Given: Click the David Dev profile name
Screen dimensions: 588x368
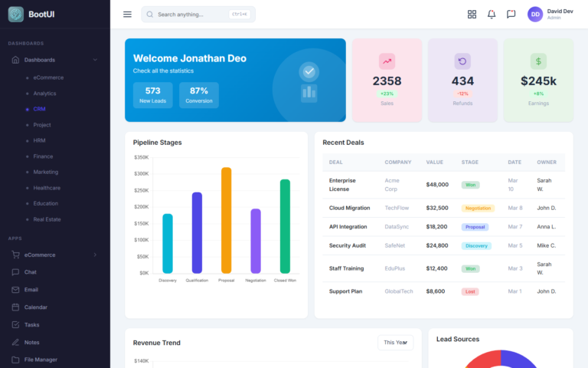Looking at the screenshot, I should point(560,11).
